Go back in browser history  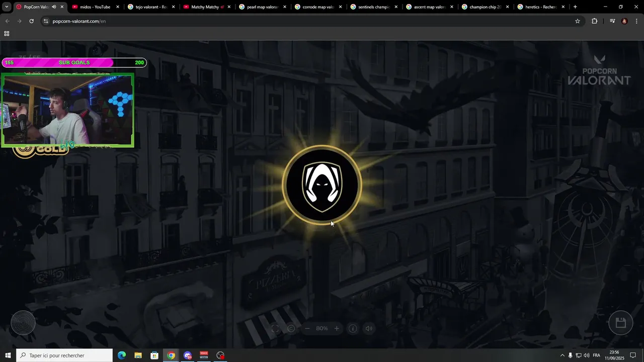click(x=7, y=21)
